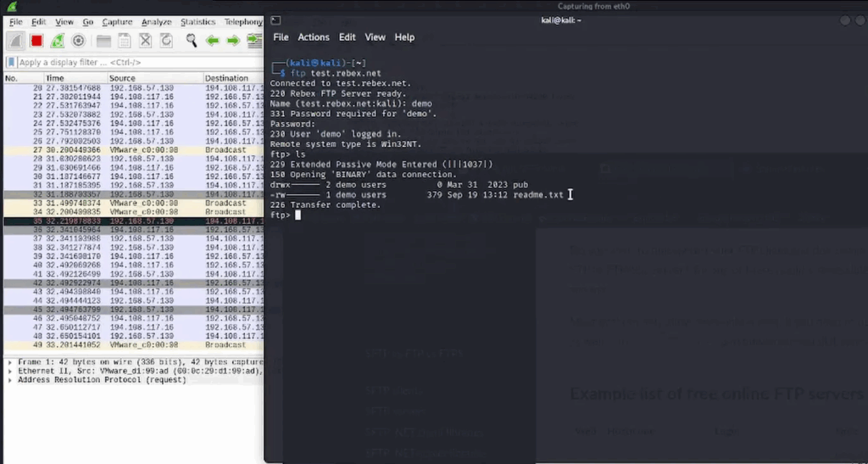The width and height of the screenshot is (868, 464).
Task: Click the open capture file icon
Action: pos(103,40)
